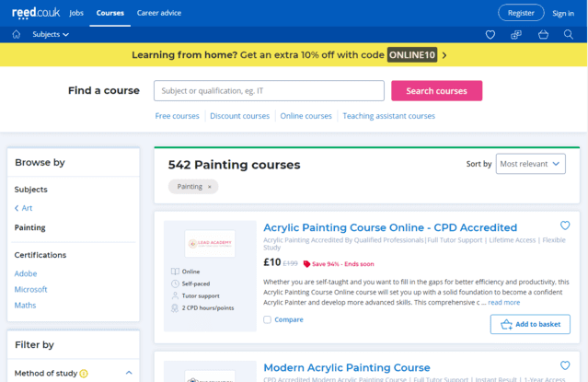This screenshot has height=382, width=588.
Task: Click the Find a course search field
Action: coord(269,91)
